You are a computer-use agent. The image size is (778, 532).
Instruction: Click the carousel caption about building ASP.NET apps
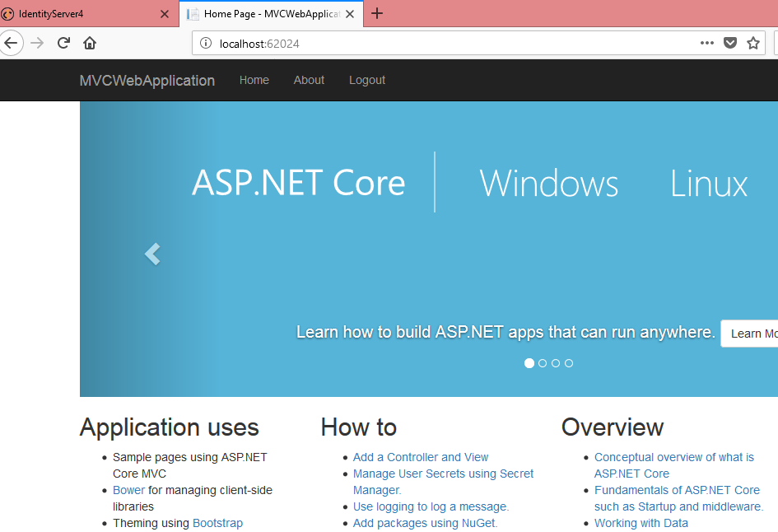point(505,332)
